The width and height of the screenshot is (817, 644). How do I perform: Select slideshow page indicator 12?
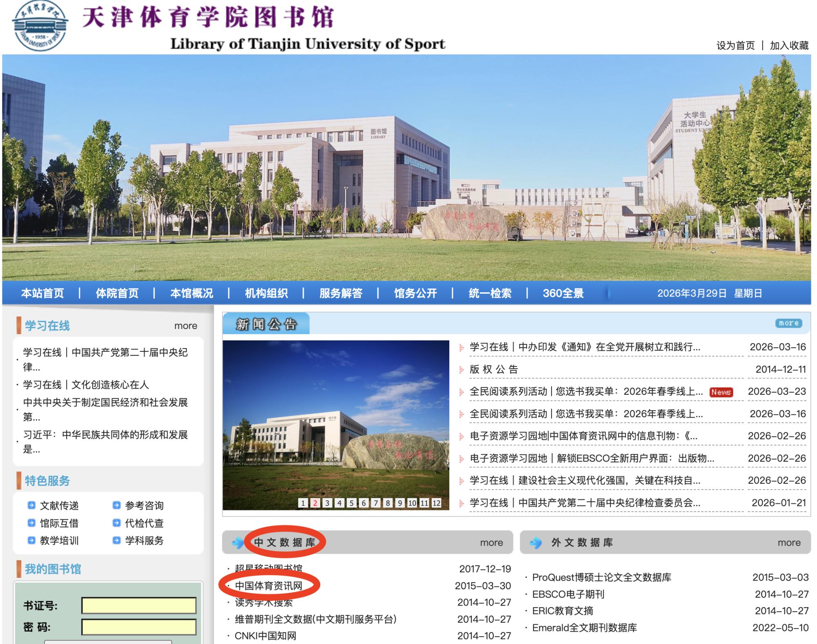tap(436, 503)
